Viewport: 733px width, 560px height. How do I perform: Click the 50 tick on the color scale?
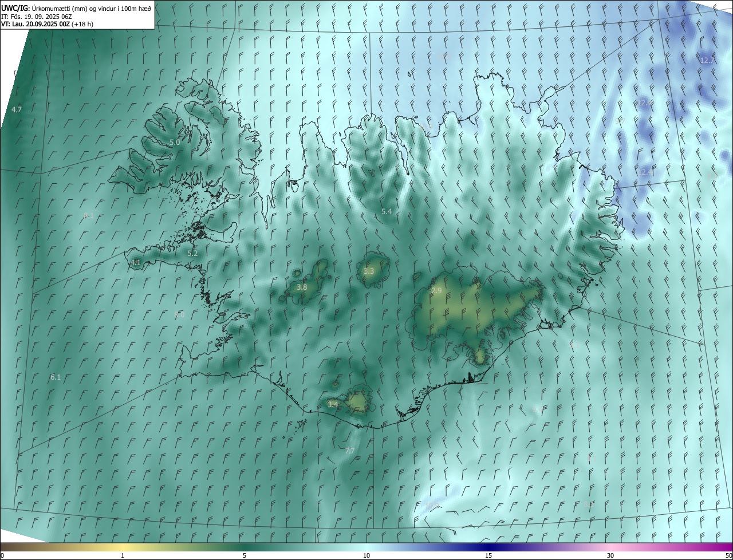tap(728, 555)
